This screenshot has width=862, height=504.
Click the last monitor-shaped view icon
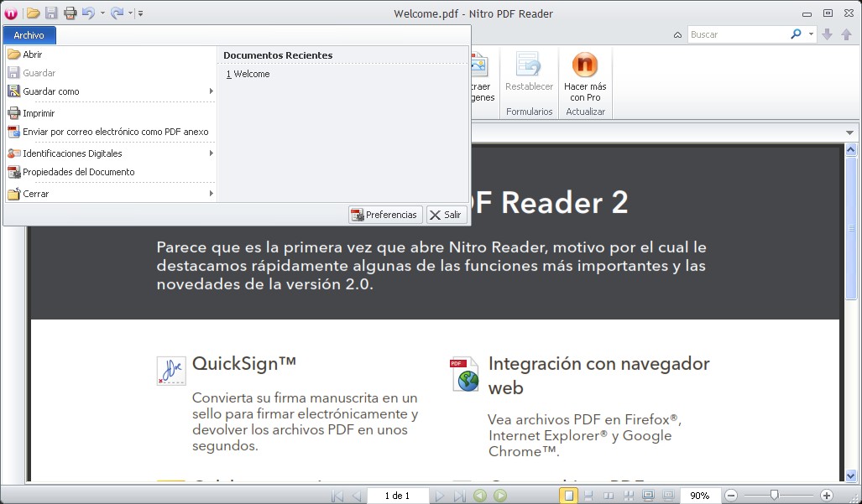(x=668, y=496)
